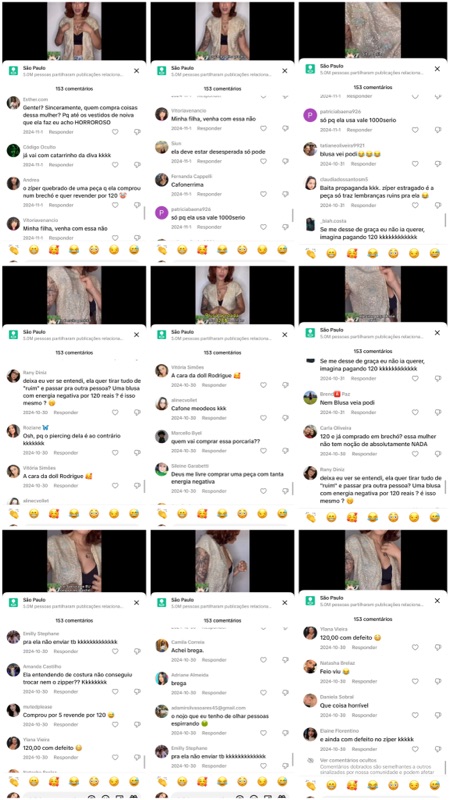
Task: Open Brend Paz's profile picture
Action: point(310,398)
